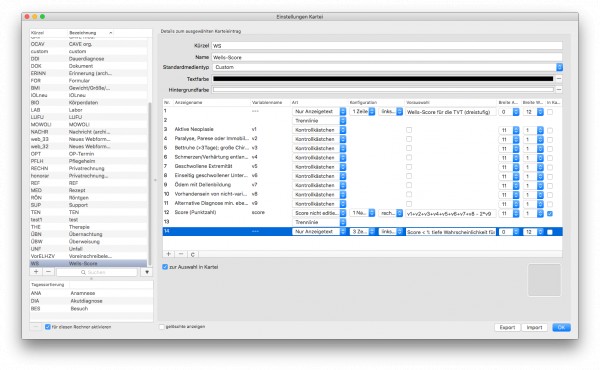Image resolution: width=600 pixels, height=370 pixels.
Task: Open the down-arrow menu beside the search field
Action: click(x=147, y=272)
